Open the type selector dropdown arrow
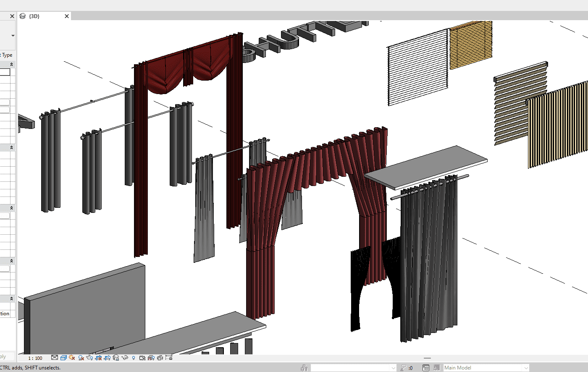The image size is (588, 372). coord(13,36)
